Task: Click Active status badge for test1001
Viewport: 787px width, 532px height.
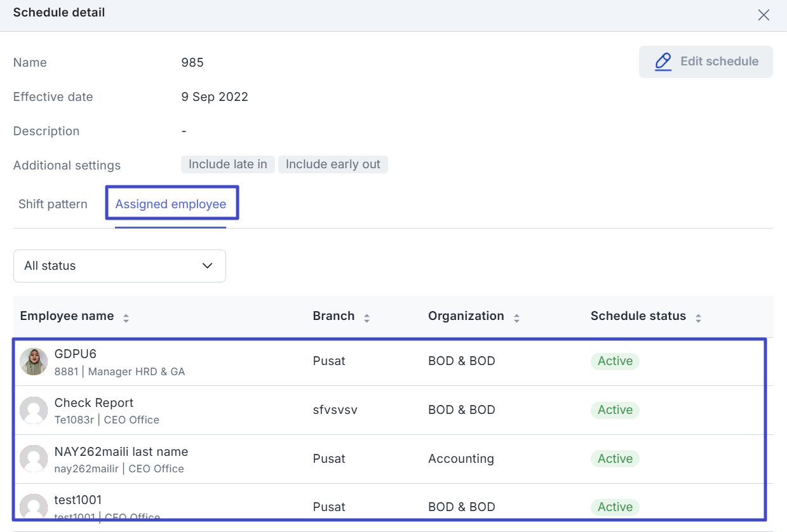Action: 615,507
